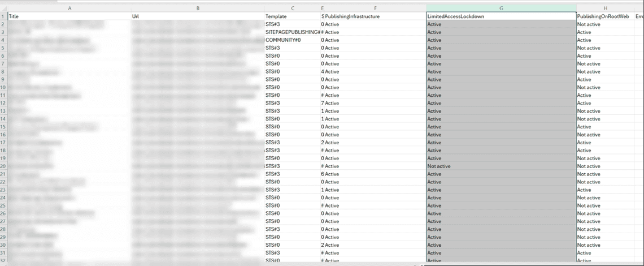644x266 pixels.
Task: Select the 'Not active' cell in LimitedAccessLockdown column
Action: click(x=501, y=166)
